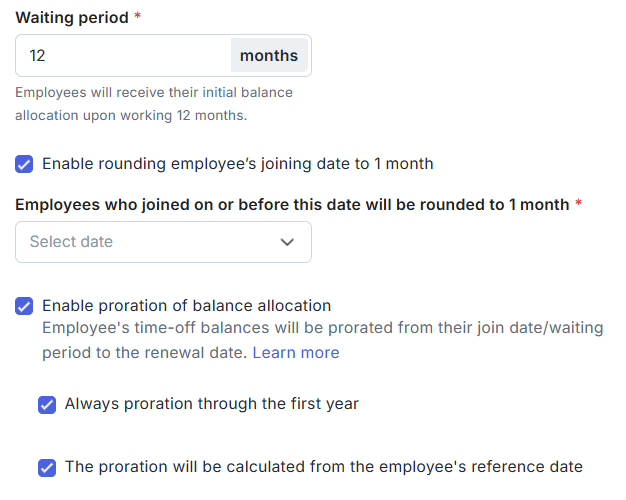Click the label text "Enable proration of balance allocation"

(x=186, y=306)
